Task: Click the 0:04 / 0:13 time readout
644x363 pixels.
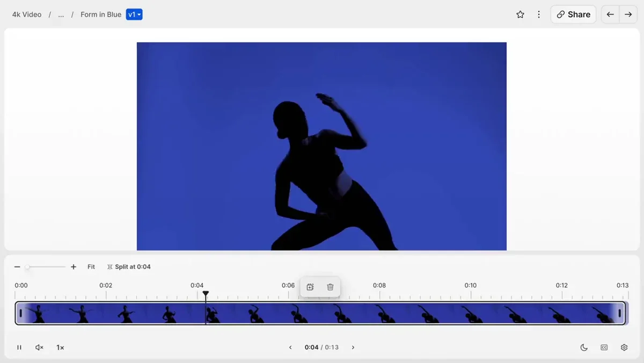Action: (321, 347)
